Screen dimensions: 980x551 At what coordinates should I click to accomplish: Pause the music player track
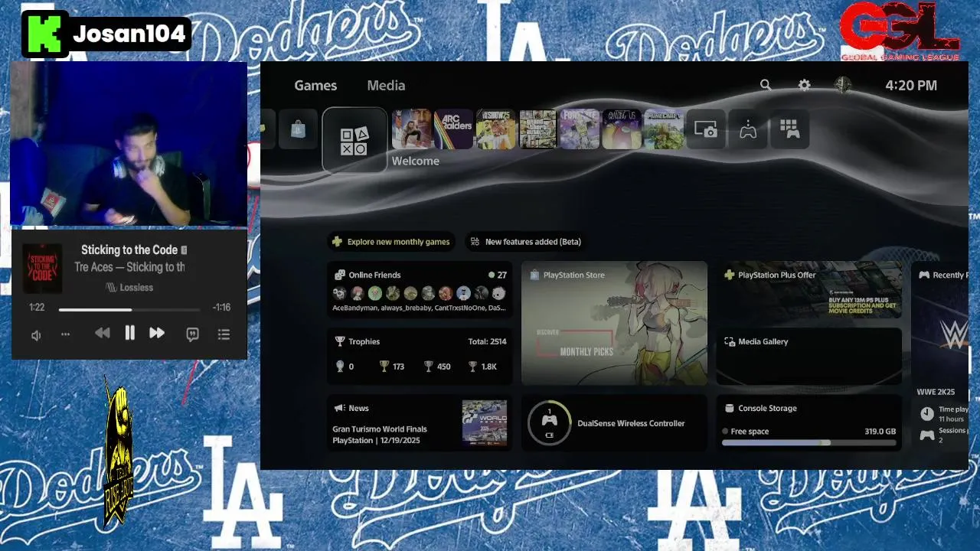(x=129, y=333)
